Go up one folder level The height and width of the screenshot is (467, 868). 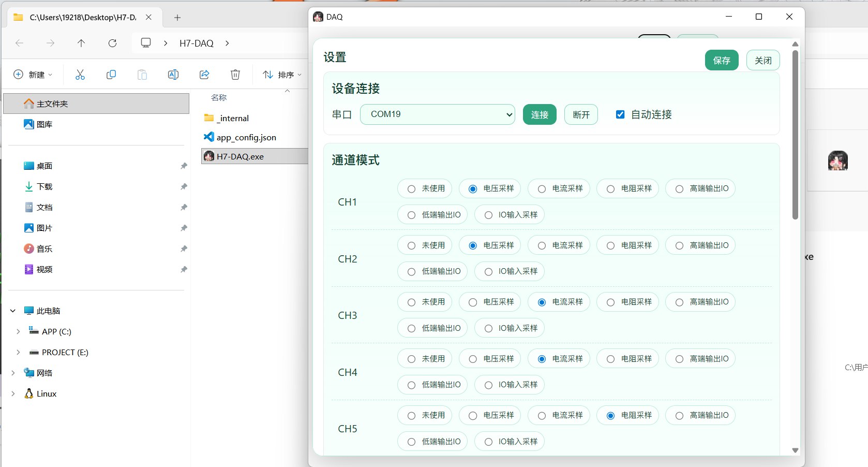point(81,43)
